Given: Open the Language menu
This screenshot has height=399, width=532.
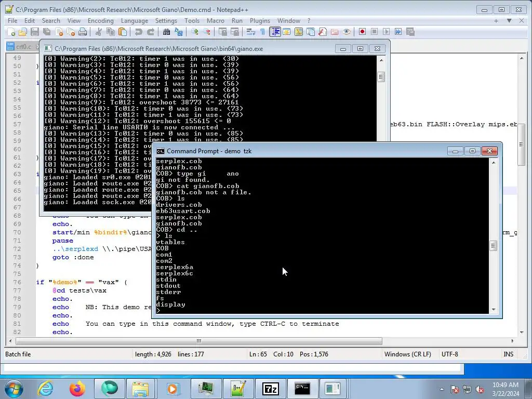Looking at the screenshot, I should 135,21.
